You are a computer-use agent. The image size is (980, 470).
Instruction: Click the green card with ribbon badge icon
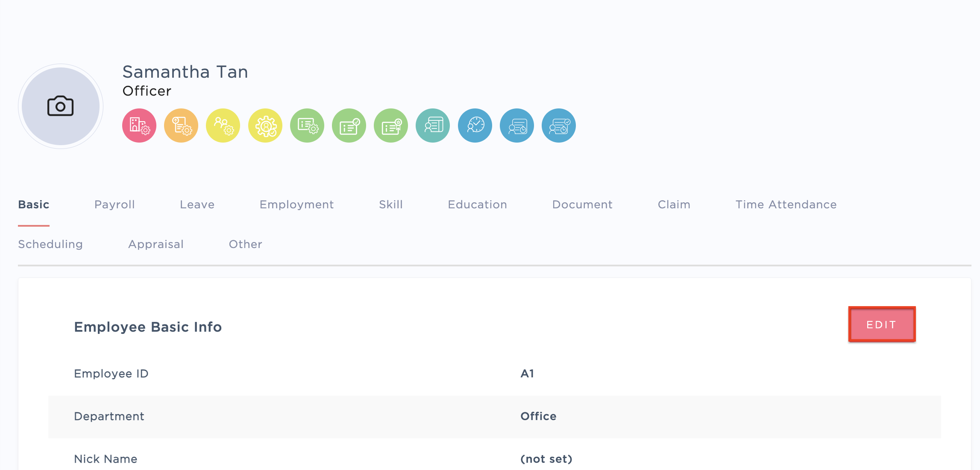coord(391,126)
